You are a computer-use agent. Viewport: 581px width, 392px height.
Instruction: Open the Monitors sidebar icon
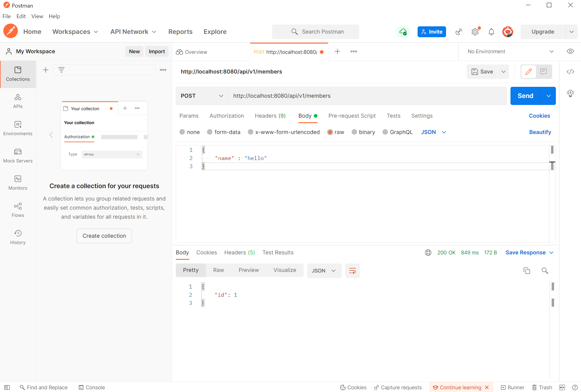pyautogui.click(x=18, y=183)
